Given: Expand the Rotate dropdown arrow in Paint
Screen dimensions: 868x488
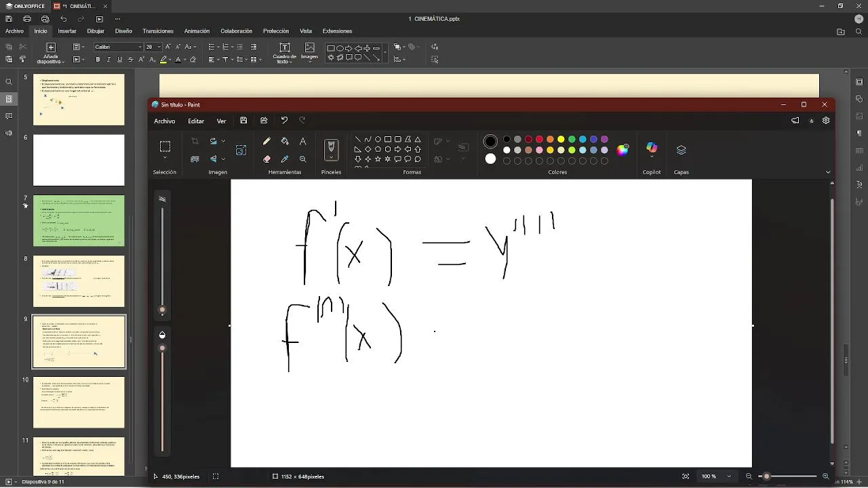Looking at the screenshot, I should (223, 142).
